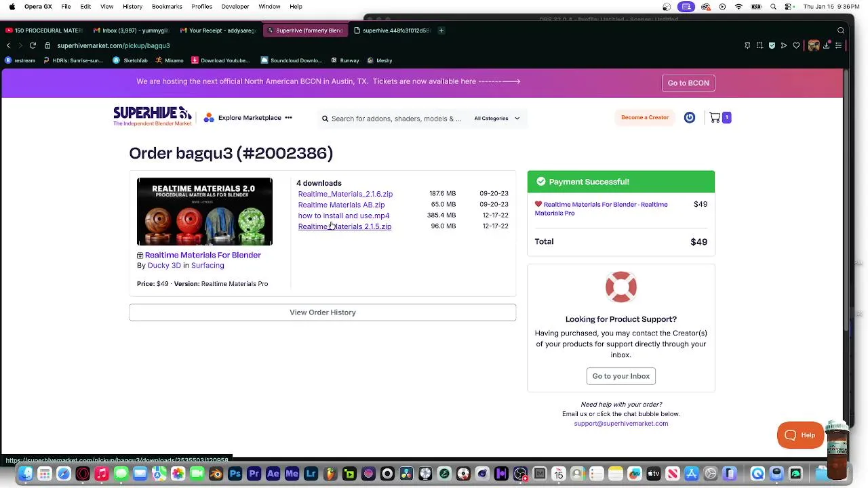Open Premiere Pro from the dock
This screenshot has width=868, height=488.
pyautogui.click(x=254, y=474)
